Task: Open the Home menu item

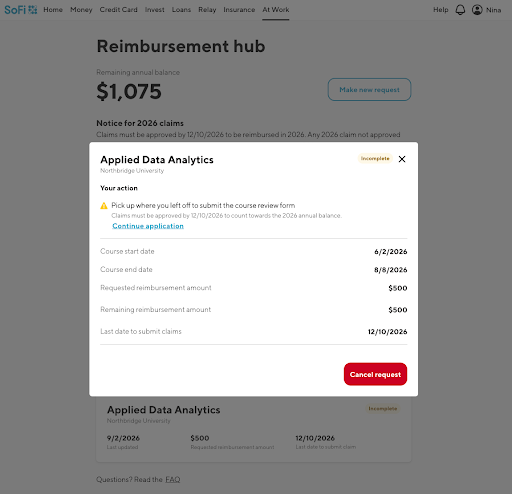Action: pyautogui.click(x=53, y=10)
